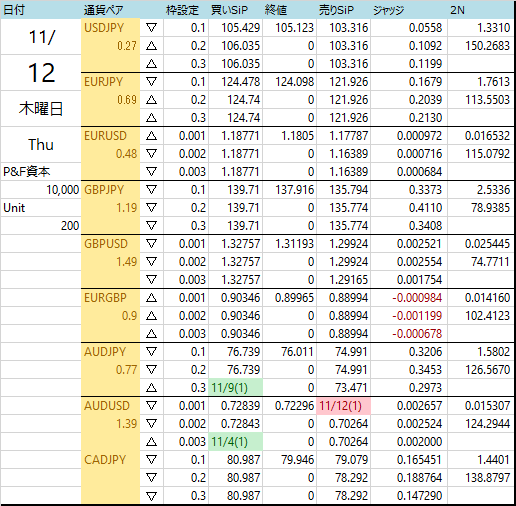Click the down triangle in CADJPY 0.2 row
The image size is (516, 506).
coord(151,478)
